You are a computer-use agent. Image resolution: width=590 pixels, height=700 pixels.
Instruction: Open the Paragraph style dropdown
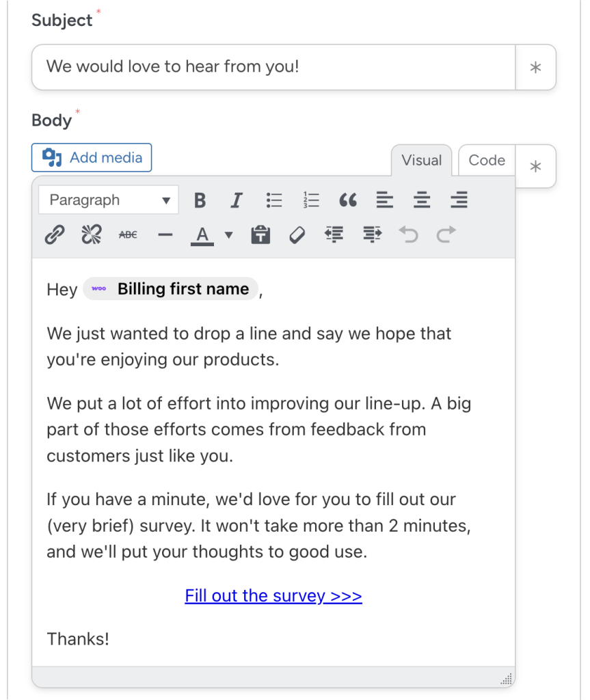coord(108,200)
